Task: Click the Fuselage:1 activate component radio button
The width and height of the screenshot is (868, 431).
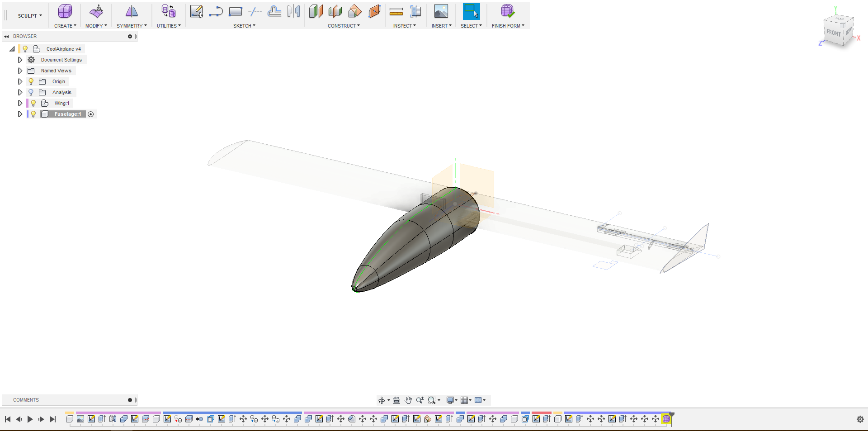Action: 91,114
